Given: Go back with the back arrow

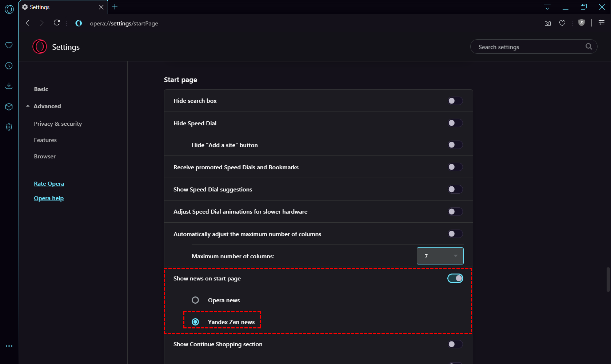Looking at the screenshot, I should coord(28,23).
